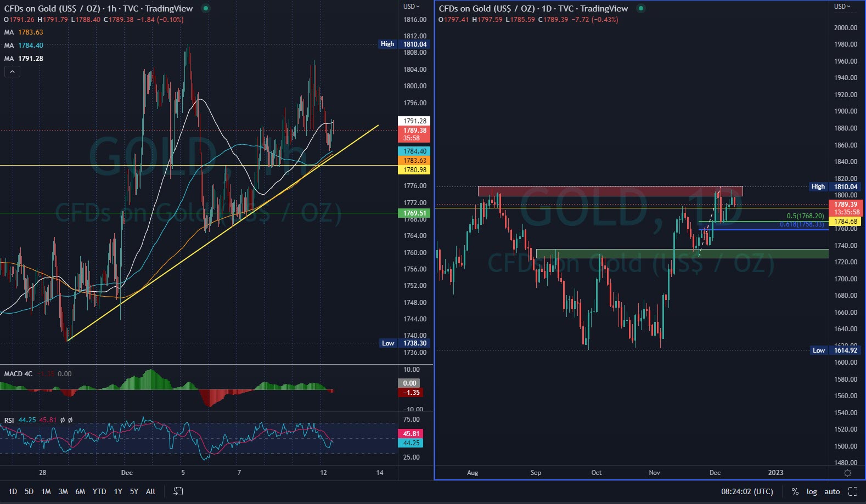Click the cyan 1784.40 MA price label

point(414,151)
